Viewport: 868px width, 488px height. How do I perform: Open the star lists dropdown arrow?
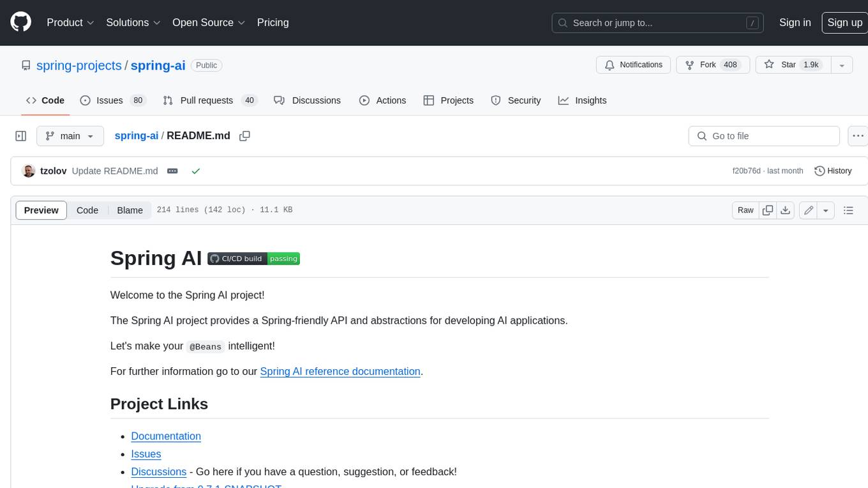coord(842,65)
